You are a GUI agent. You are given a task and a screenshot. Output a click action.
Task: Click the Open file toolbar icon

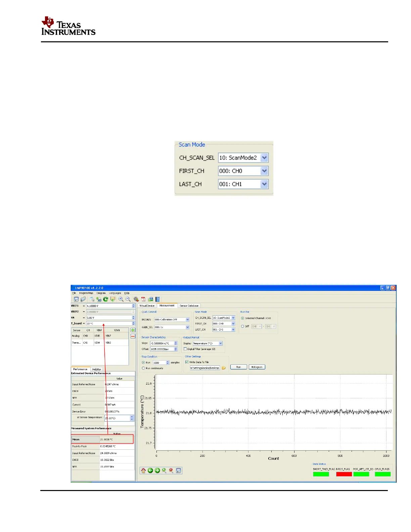[x=83, y=299]
